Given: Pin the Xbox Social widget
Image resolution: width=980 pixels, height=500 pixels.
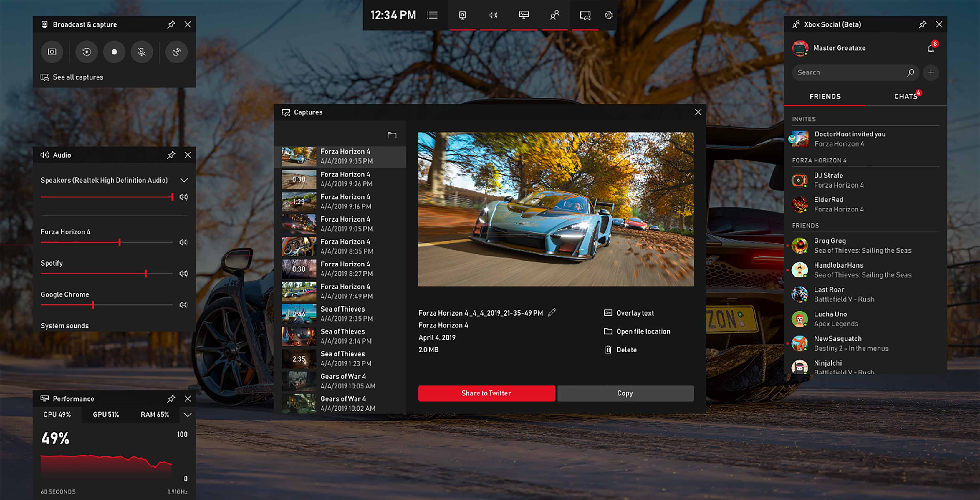Looking at the screenshot, I should point(923,24).
